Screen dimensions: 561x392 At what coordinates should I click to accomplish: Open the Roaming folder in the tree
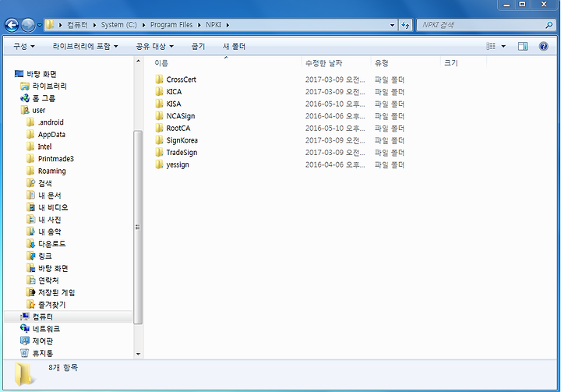(x=52, y=171)
